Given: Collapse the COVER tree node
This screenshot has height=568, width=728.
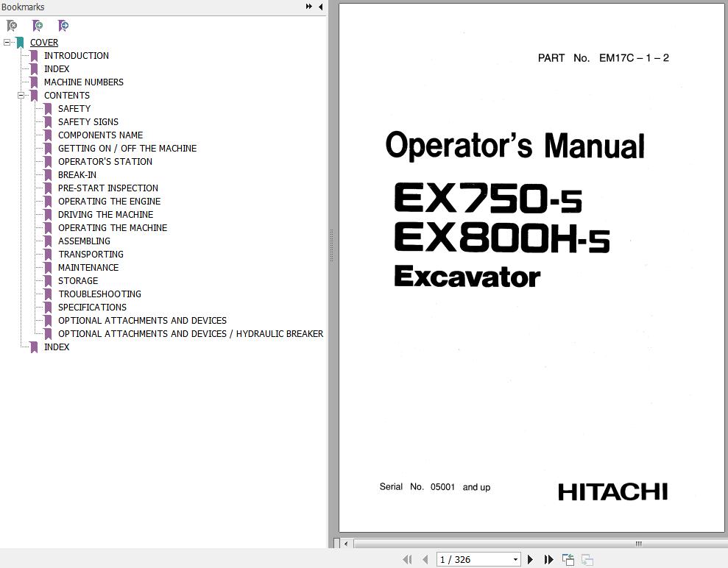Looking at the screenshot, I should (7, 42).
